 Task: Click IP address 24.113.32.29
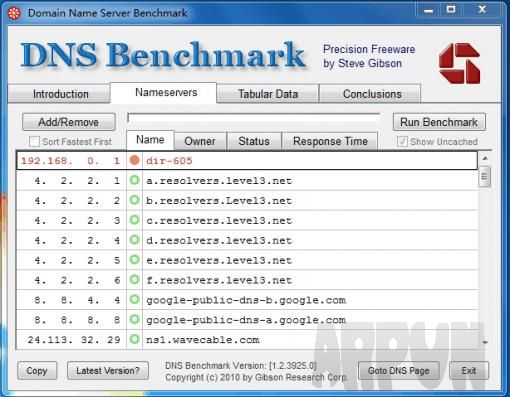click(74, 340)
